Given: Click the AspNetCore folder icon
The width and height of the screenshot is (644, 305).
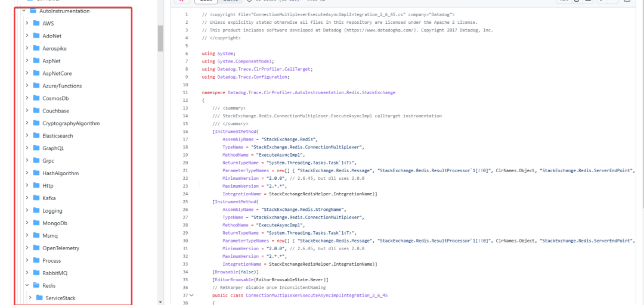Looking at the screenshot, I should pos(36,73).
